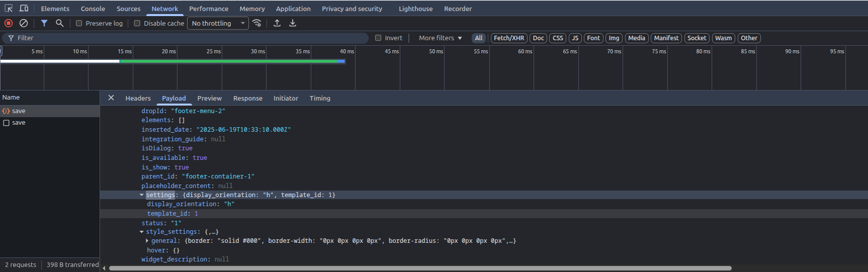The image size is (868, 272).
Task: Filter by Wasm requests
Action: 724,38
